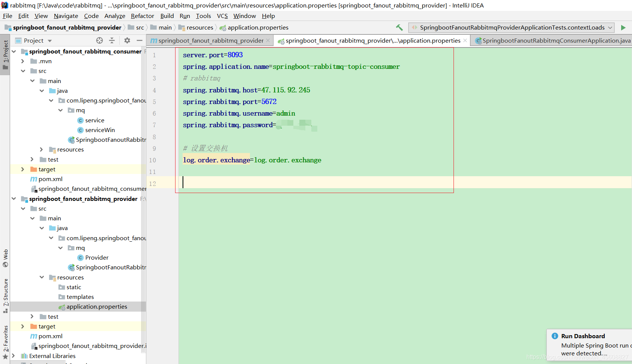Open the File menu

(x=7, y=16)
